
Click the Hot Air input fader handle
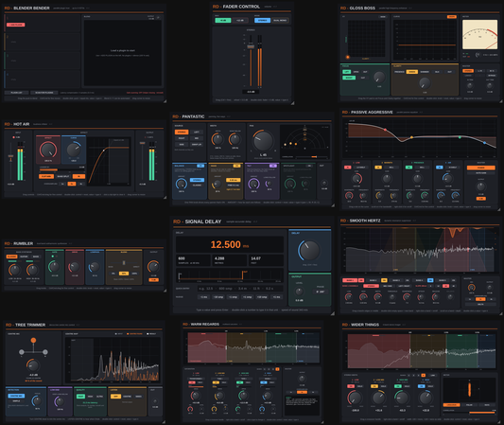click(11, 156)
